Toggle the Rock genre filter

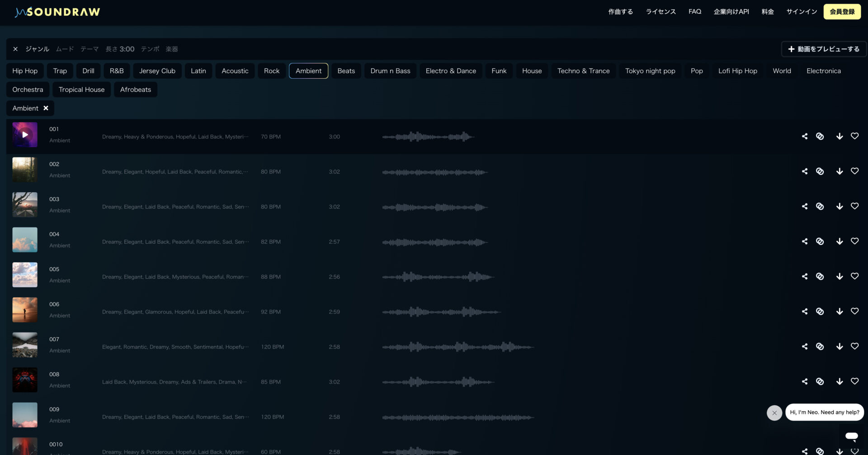point(271,71)
